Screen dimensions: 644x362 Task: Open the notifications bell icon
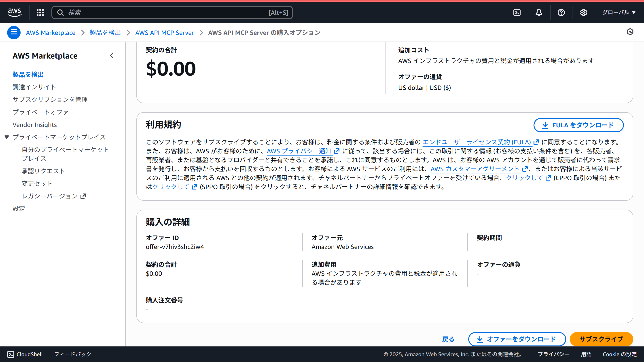[x=539, y=12]
